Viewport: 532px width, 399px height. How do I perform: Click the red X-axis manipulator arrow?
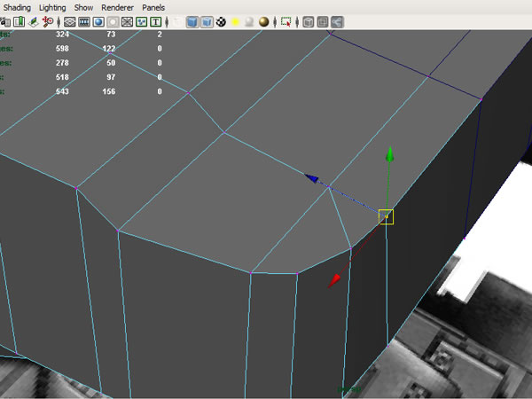[x=334, y=281]
